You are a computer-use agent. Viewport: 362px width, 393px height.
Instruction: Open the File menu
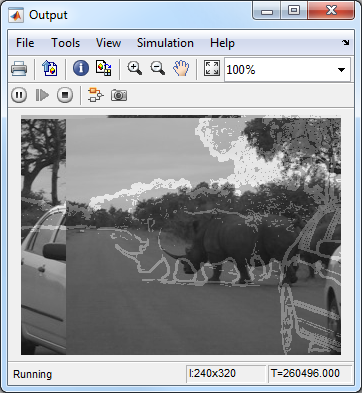(25, 43)
